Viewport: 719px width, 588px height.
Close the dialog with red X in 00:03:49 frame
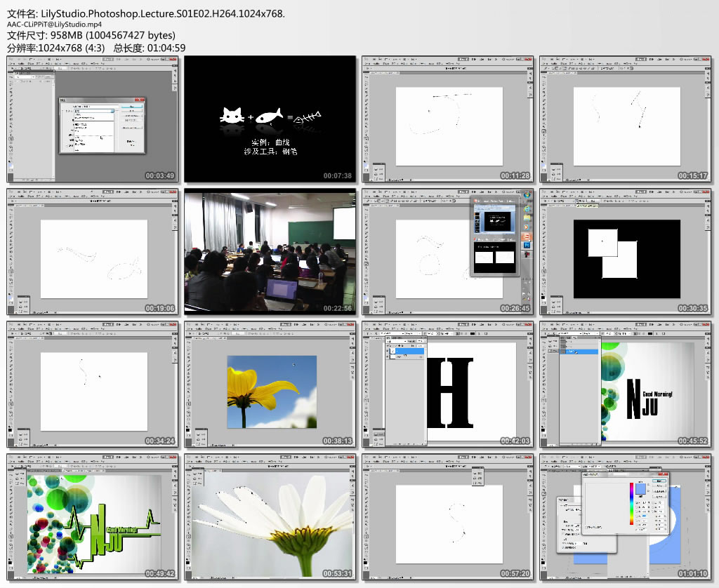pyautogui.click(x=141, y=101)
